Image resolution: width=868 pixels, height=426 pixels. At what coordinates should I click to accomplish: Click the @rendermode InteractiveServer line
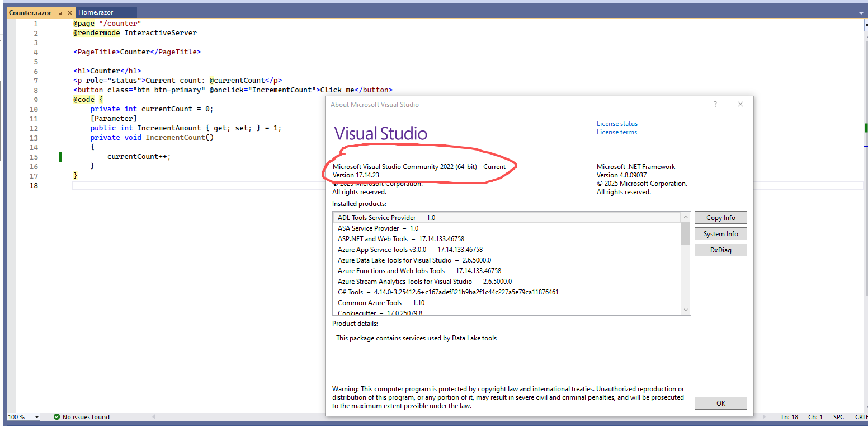click(135, 33)
